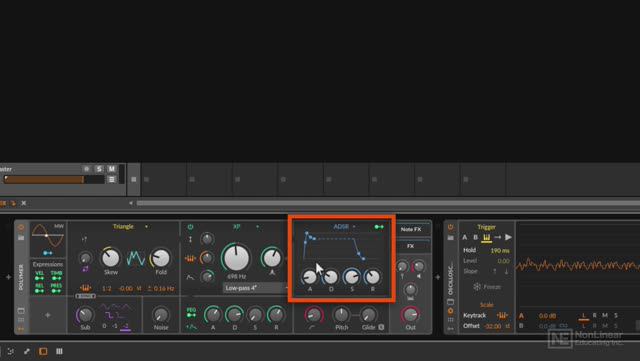Arm record on the Master track
This screenshot has height=361, width=640.
point(86,169)
